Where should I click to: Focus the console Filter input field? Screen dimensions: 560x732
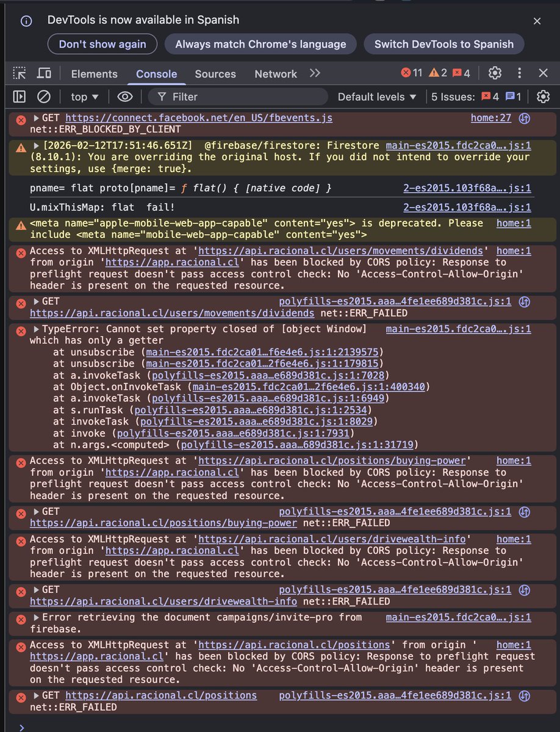coord(238,96)
